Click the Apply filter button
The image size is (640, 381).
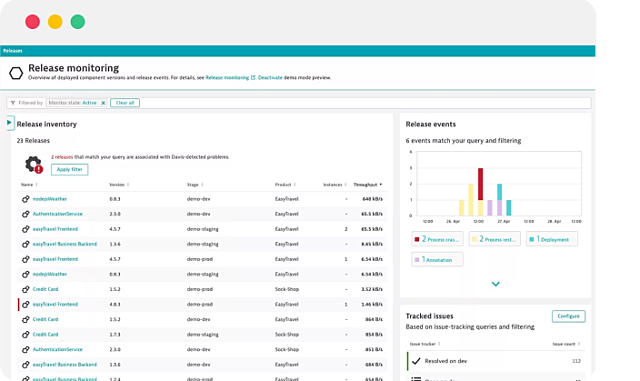click(x=69, y=169)
